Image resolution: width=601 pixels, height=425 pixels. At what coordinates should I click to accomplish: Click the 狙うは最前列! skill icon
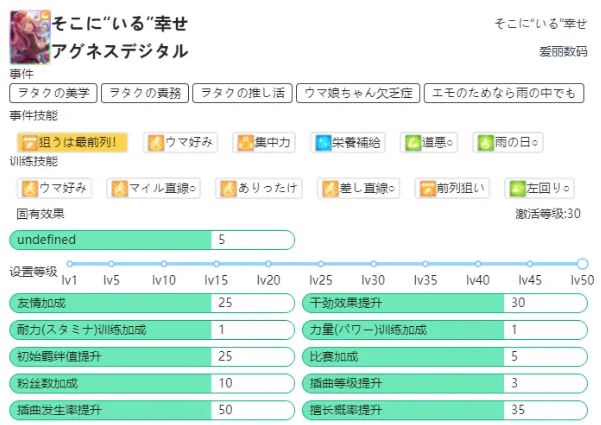coord(29,142)
